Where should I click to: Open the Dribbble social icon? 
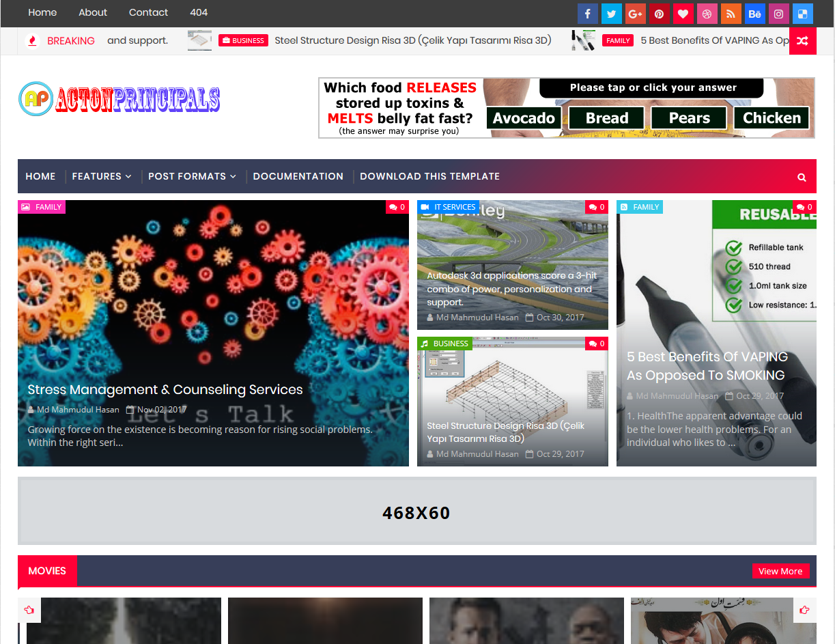click(707, 14)
